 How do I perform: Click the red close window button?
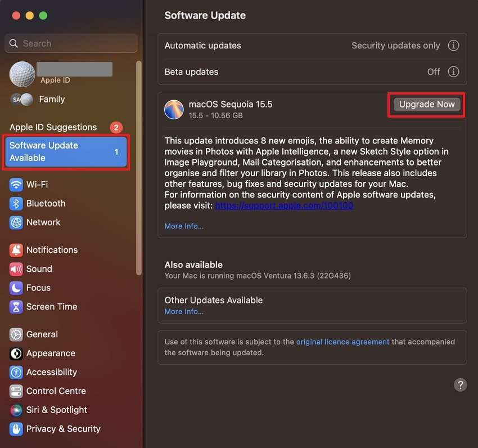click(x=16, y=16)
